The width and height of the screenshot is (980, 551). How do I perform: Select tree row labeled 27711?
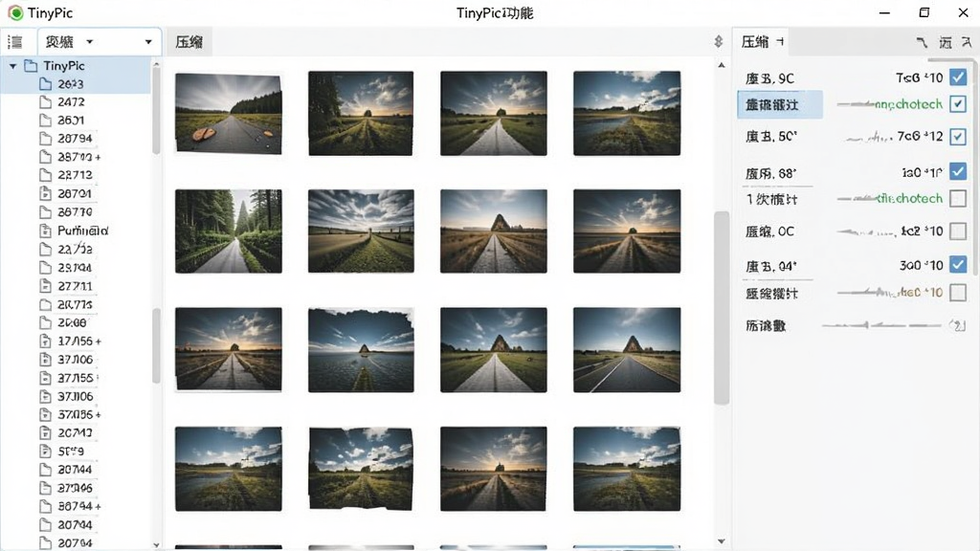click(75, 285)
